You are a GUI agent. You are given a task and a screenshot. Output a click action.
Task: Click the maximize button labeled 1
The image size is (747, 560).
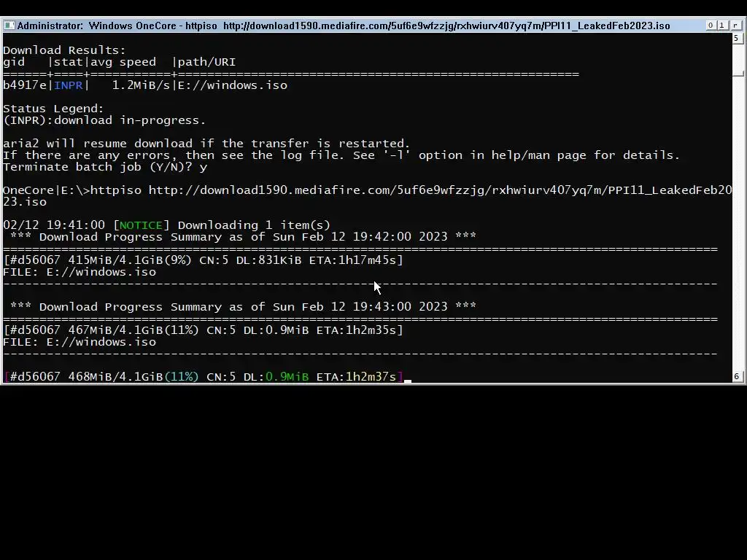[x=721, y=26]
